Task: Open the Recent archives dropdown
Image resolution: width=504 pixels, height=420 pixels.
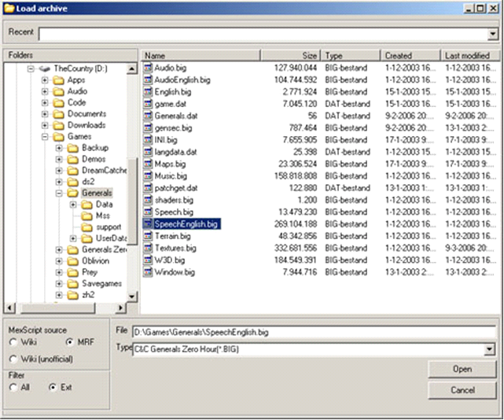Action: click(492, 35)
